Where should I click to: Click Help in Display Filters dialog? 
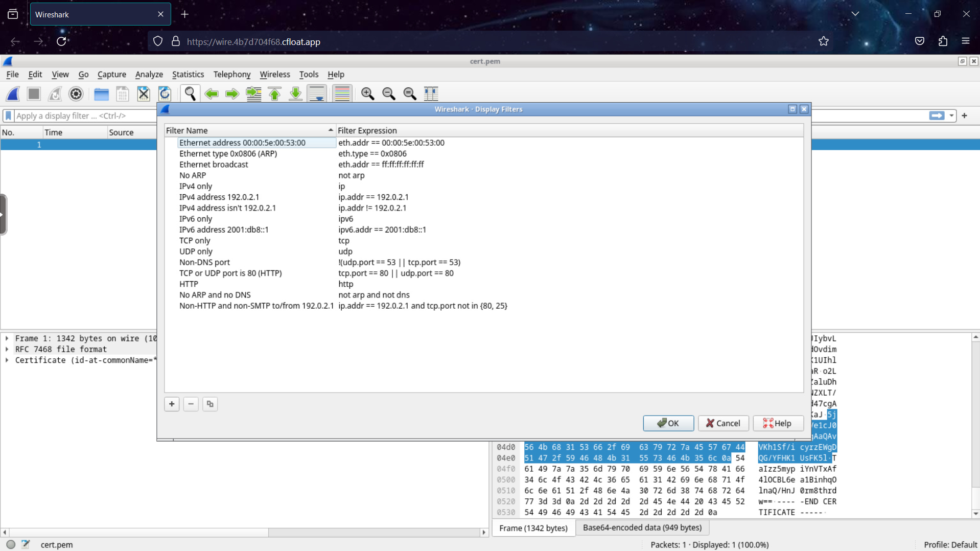(x=778, y=423)
